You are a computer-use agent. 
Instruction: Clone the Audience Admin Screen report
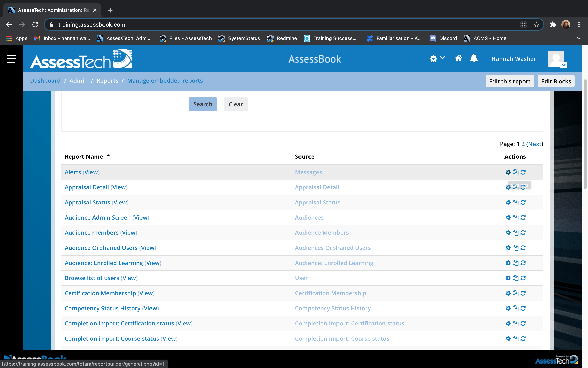(x=515, y=217)
